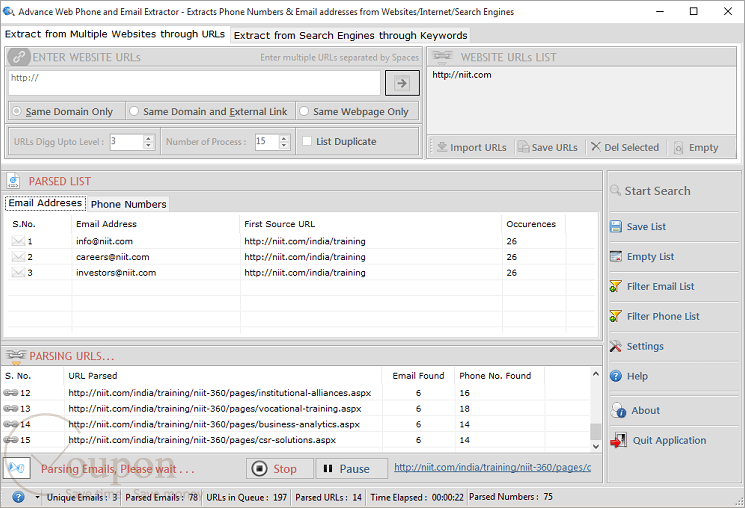
Task: Click the Help question mark icon
Action: [x=616, y=376]
